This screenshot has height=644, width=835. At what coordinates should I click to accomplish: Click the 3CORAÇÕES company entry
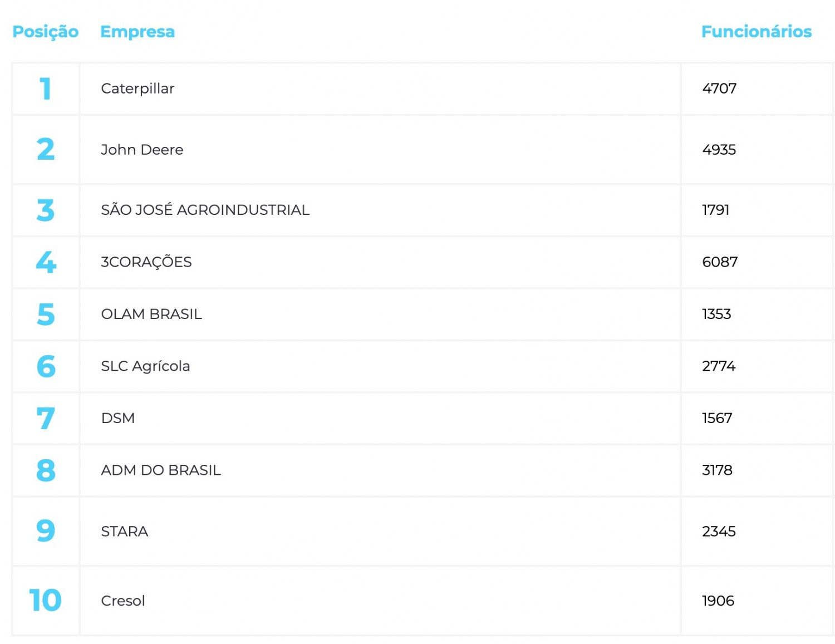(x=146, y=262)
